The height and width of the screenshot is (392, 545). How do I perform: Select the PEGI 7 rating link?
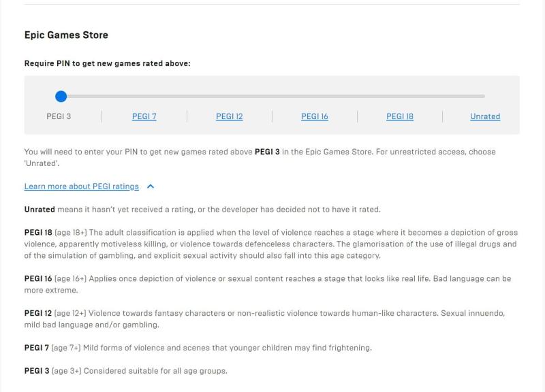(x=144, y=116)
